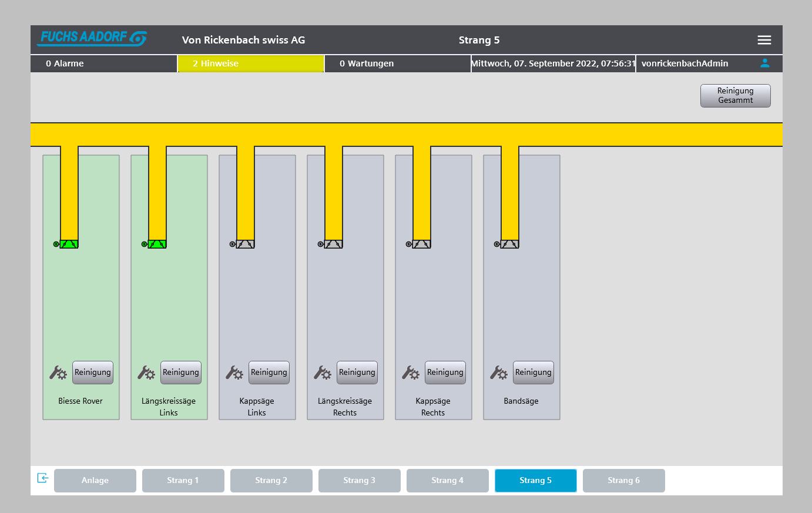Toggle the Bandsäge slide valve
Image resolution: width=812 pixels, height=513 pixels.
pos(509,244)
